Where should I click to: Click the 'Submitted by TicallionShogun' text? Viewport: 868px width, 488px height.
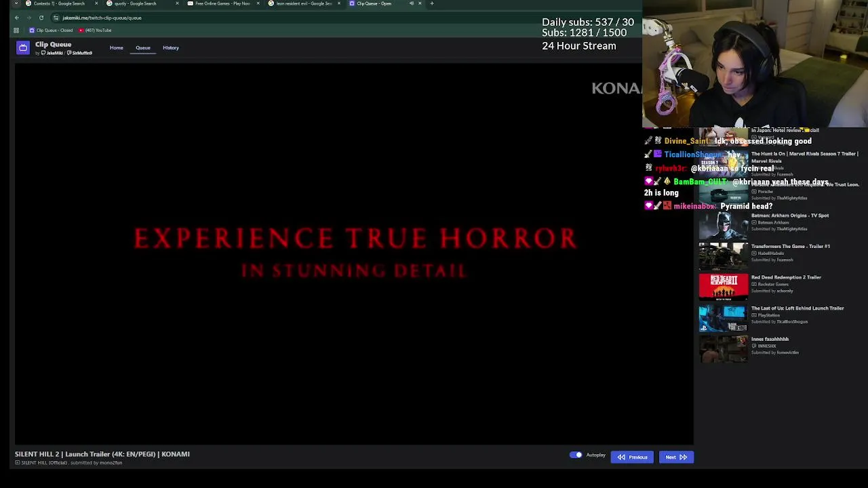(779, 322)
